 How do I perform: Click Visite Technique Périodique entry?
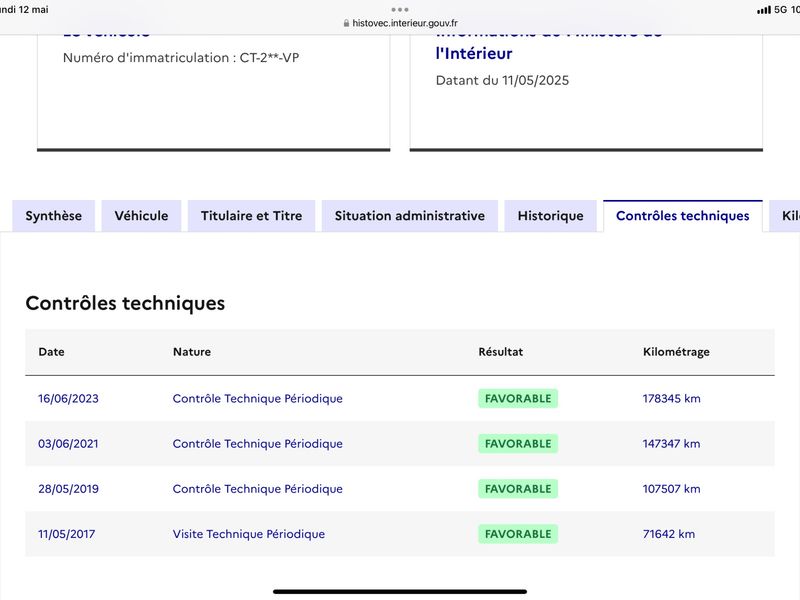248,534
